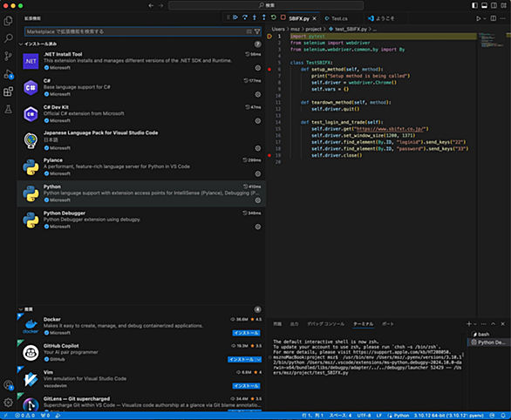The image size is (511, 420).
Task: Install the Docker extension
Action: coord(247,333)
